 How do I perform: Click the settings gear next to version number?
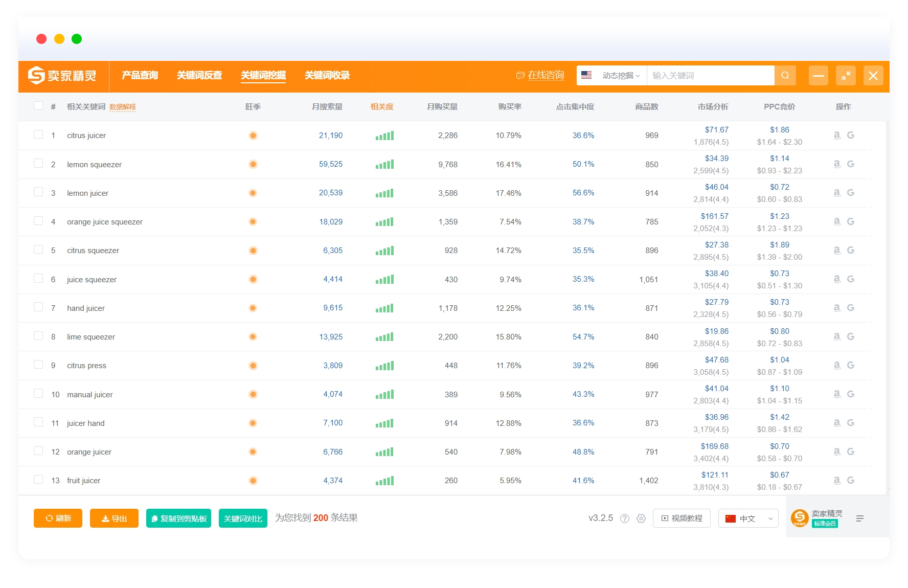[x=641, y=518]
